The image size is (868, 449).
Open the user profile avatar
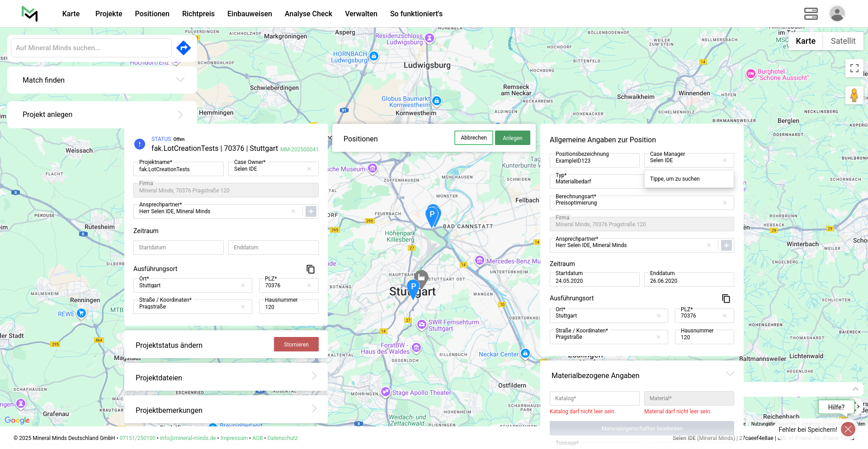[x=837, y=14]
